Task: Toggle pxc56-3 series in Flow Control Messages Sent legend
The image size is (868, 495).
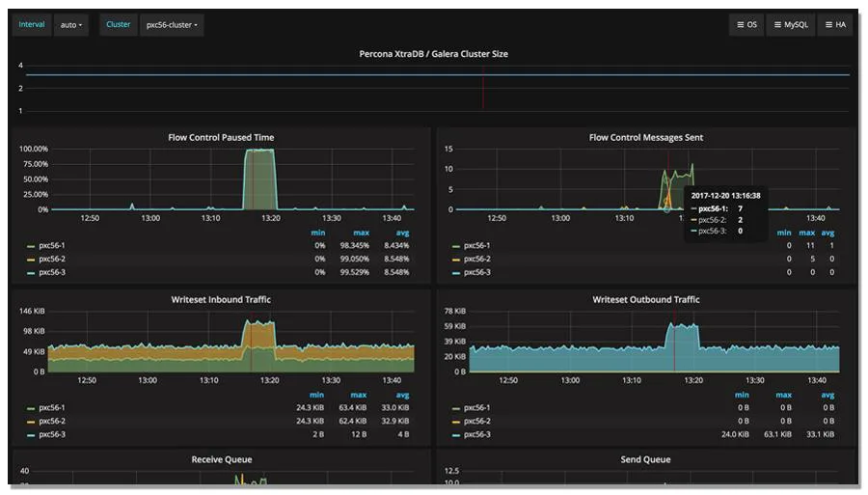Action: (x=476, y=272)
